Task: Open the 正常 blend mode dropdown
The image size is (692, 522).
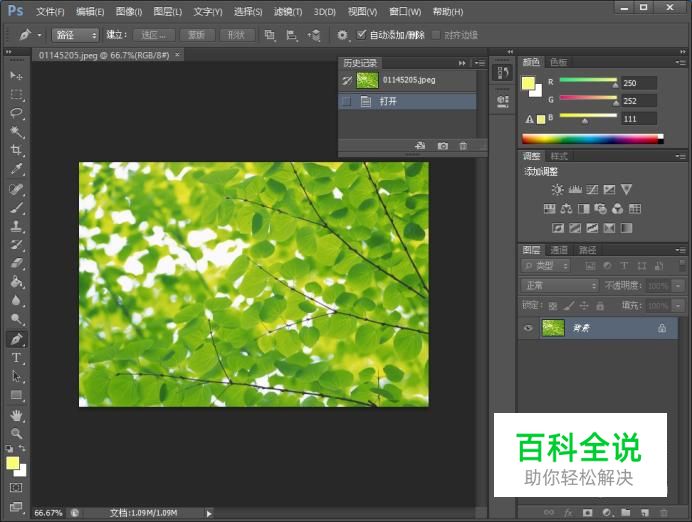Action: tap(559, 286)
